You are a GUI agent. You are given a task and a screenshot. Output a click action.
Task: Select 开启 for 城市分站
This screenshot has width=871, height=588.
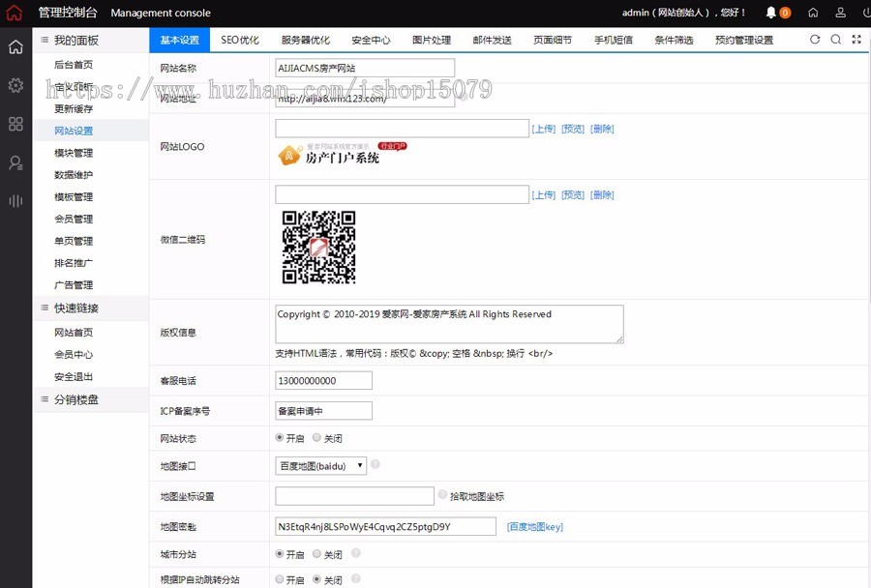click(x=281, y=554)
